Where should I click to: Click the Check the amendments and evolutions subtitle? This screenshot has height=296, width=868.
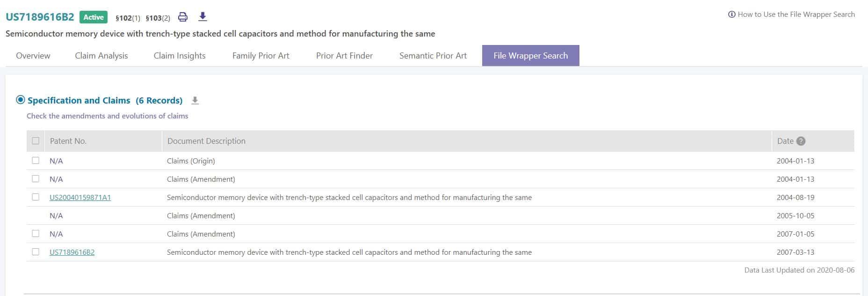pyautogui.click(x=108, y=116)
